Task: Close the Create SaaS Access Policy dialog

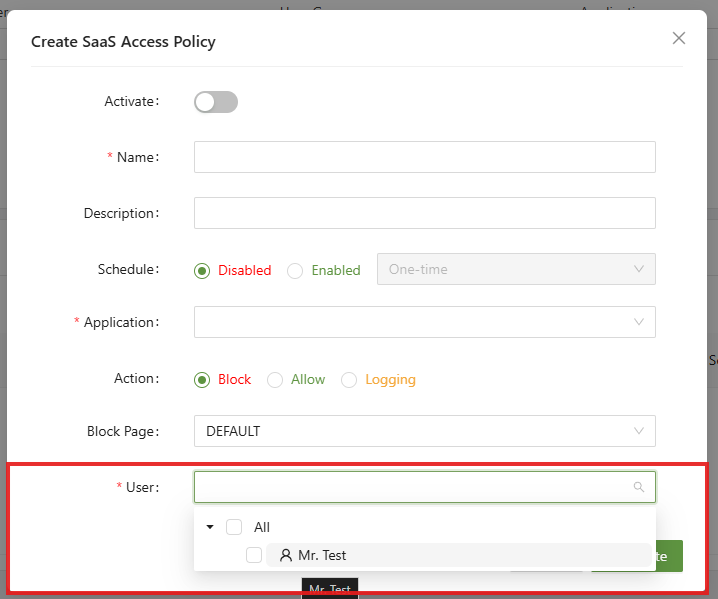Action: pyautogui.click(x=679, y=38)
